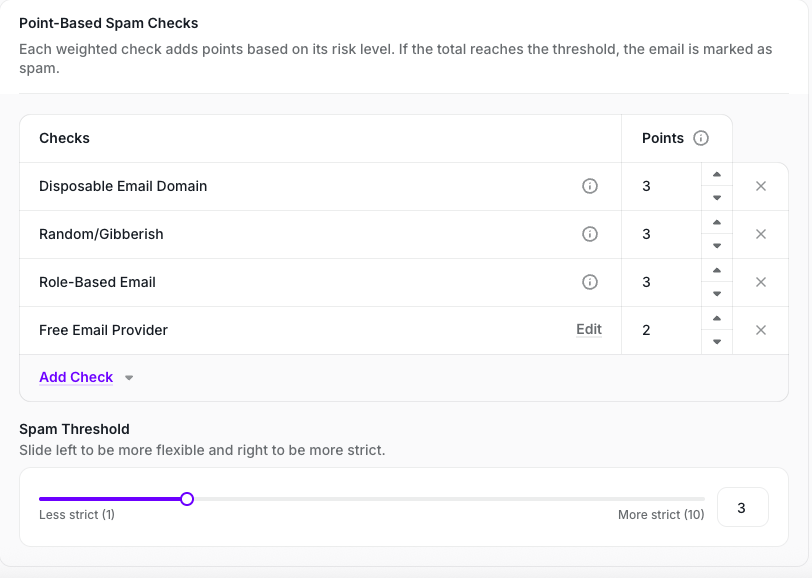The height and width of the screenshot is (578, 812).
Task: Click info icon next to Points header
Action: (x=701, y=138)
